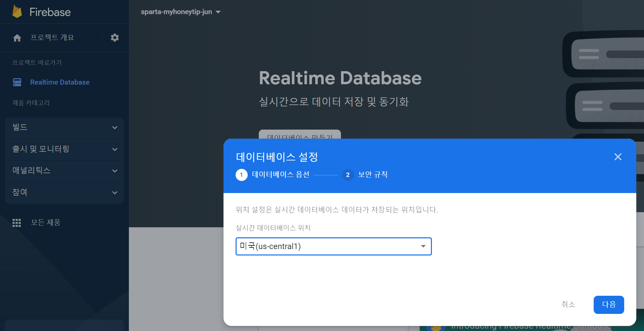
Task: Open the sparta-myhoneytip-jun project dropdown
Action: [181, 12]
